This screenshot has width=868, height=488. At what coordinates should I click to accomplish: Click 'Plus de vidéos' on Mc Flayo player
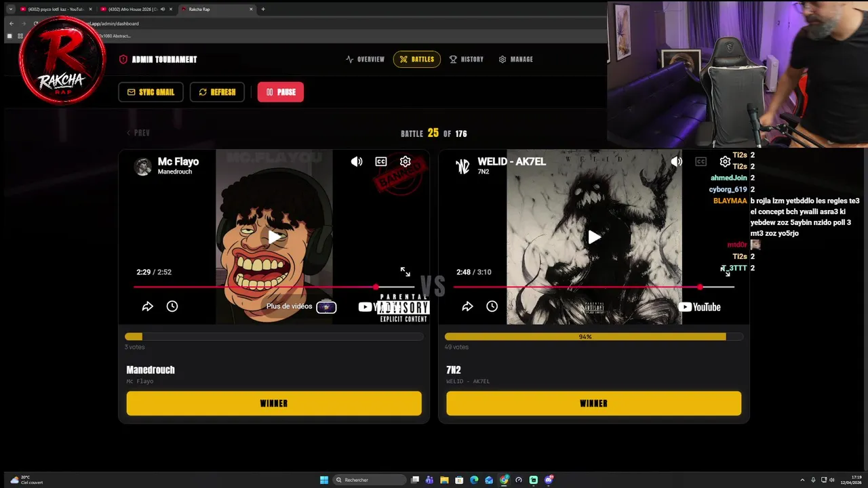coord(301,306)
